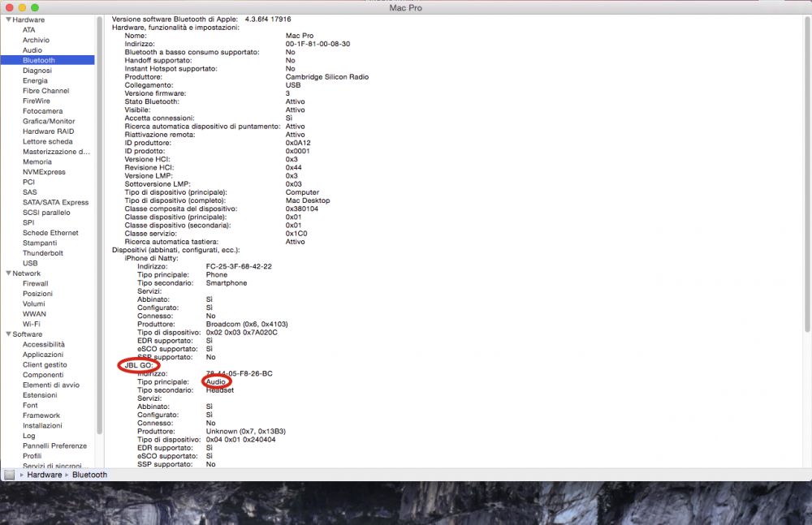The width and height of the screenshot is (812, 525).
Task: Click iPhone address FC-25-3F-68-42-22
Action: point(239,267)
